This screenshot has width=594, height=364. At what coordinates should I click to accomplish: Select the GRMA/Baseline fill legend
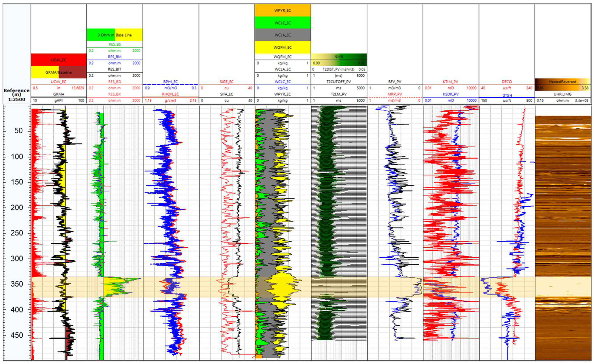pos(59,72)
